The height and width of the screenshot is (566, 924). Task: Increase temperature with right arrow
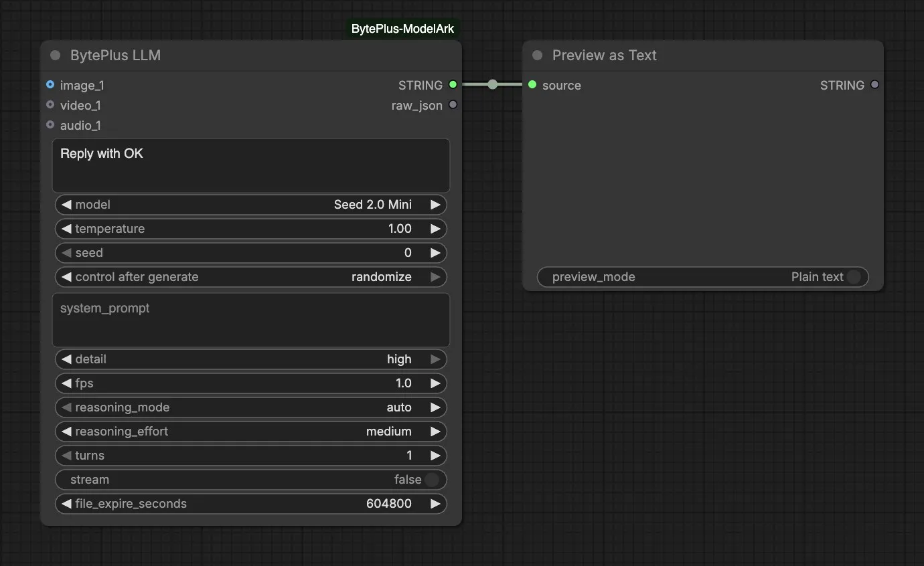[435, 229]
